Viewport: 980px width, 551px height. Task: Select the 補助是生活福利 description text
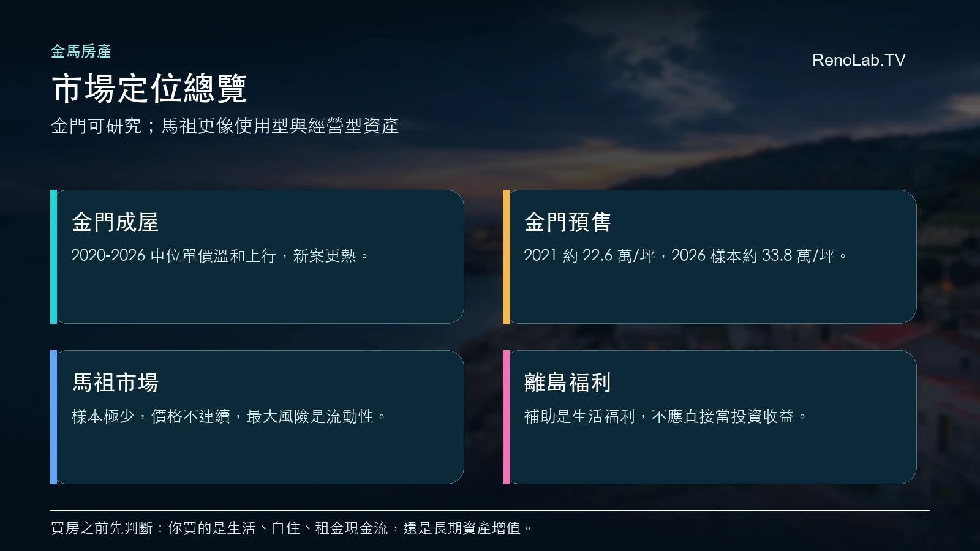pyautogui.click(x=666, y=416)
